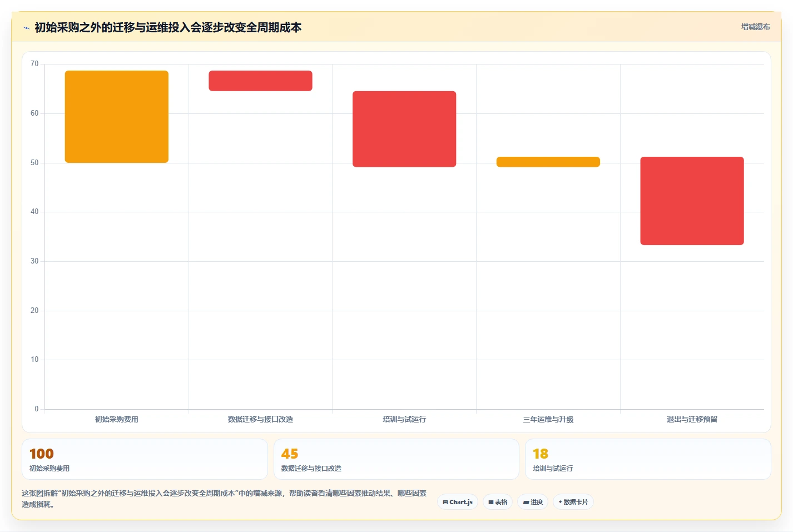Click y-axis tick value 70
The width and height of the screenshot is (793, 532).
tap(34, 64)
